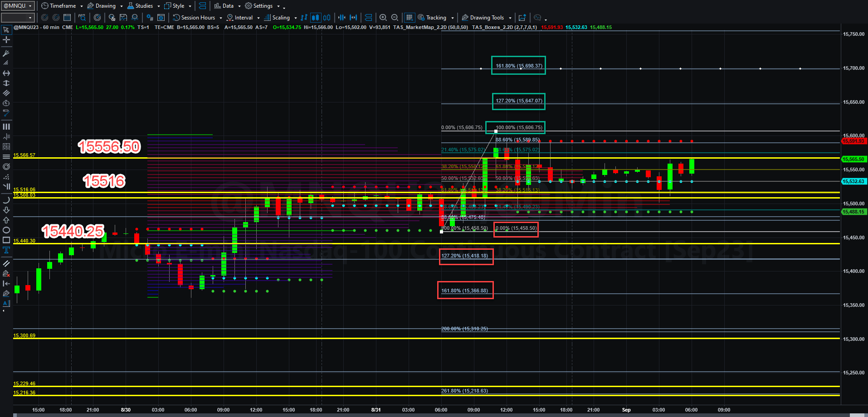Select the rectangle drawing tool
The image size is (868, 417).
point(6,240)
